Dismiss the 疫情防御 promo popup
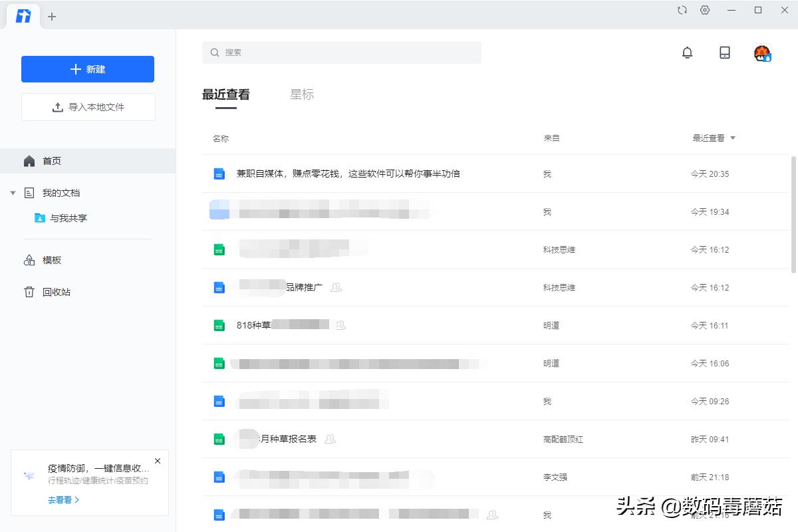798x532 pixels. pyautogui.click(x=158, y=460)
